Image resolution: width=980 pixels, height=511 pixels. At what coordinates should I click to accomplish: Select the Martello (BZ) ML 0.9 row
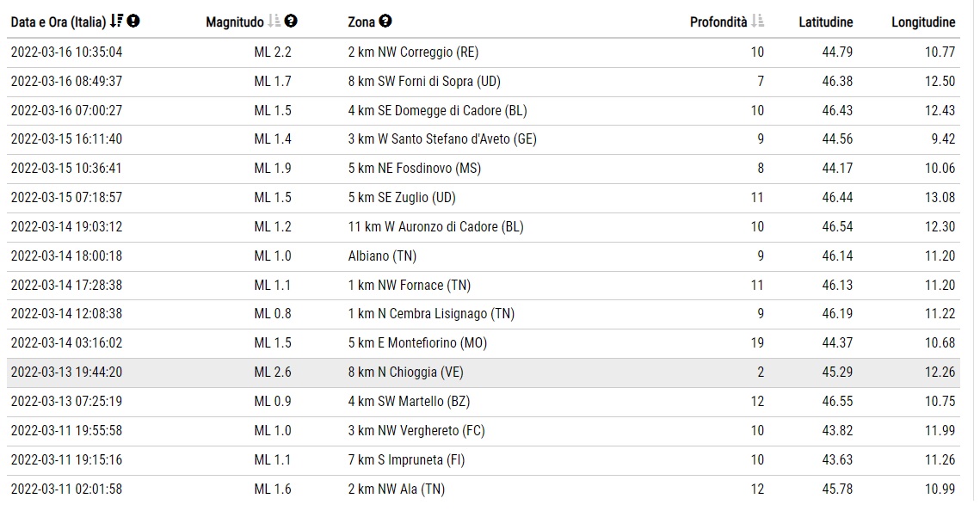click(x=484, y=402)
